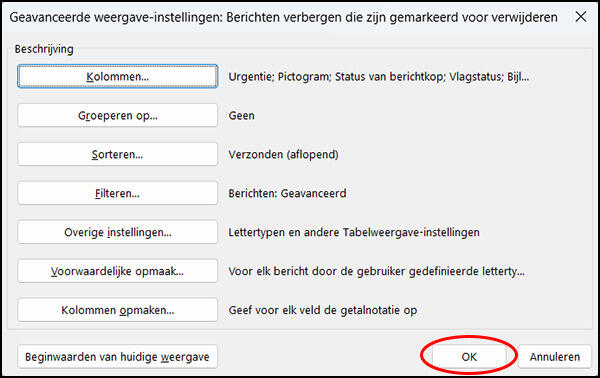Screen dimensions: 600x378
Task: Click the 'Beschrijving' group label
Action: [x=44, y=49]
